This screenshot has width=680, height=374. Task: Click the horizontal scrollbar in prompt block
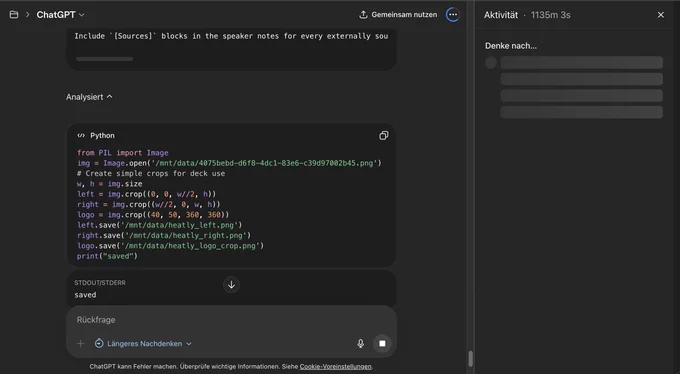105,59
